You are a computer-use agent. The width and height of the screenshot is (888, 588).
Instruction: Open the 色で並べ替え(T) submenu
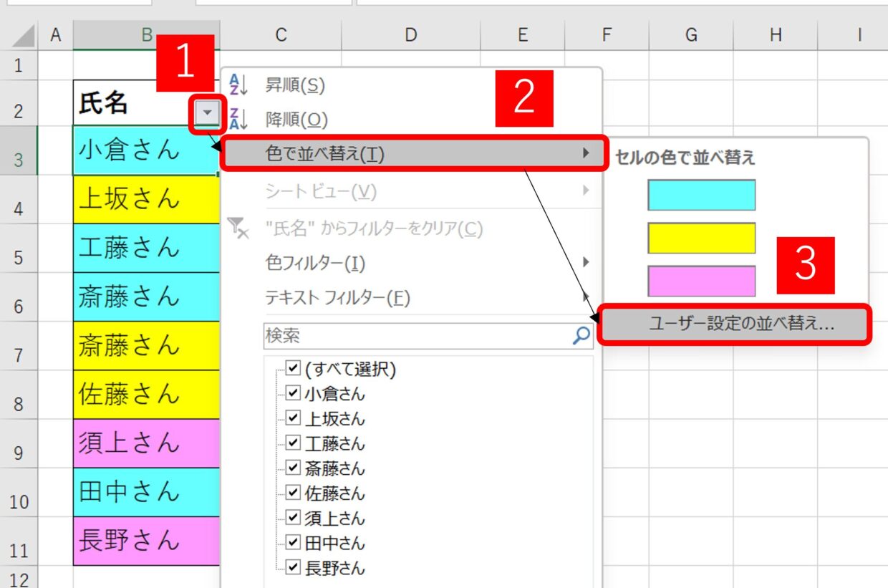click(414, 153)
